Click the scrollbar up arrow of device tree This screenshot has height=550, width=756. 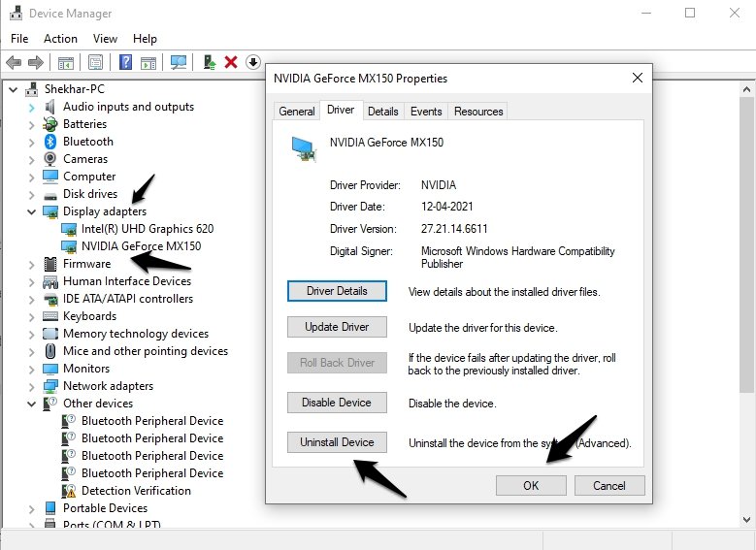pyautogui.click(x=747, y=89)
